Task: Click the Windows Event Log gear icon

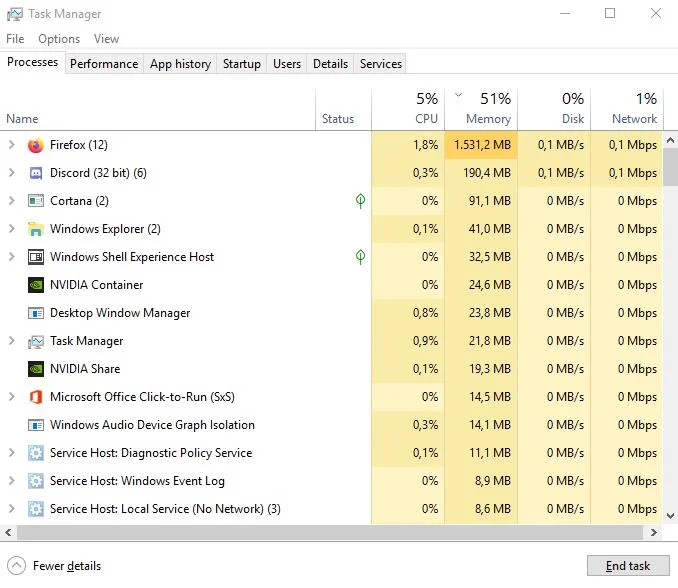Action: tap(35, 481)
